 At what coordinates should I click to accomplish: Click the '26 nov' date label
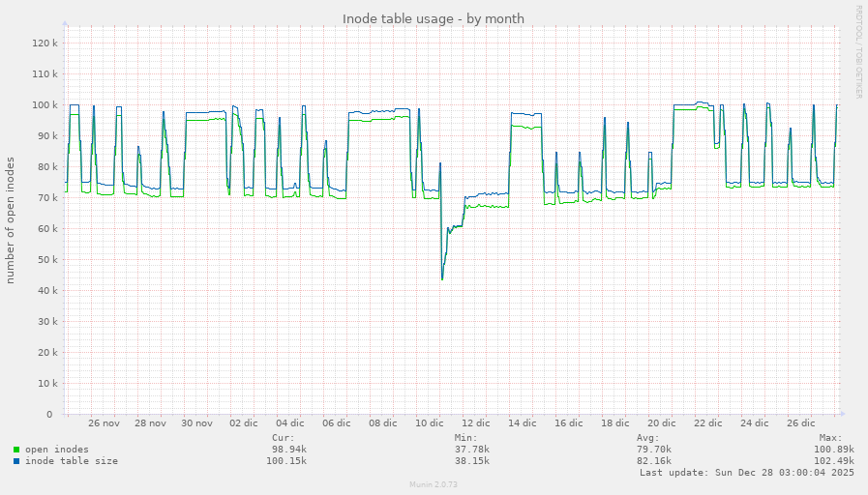[x=104, y=423]
